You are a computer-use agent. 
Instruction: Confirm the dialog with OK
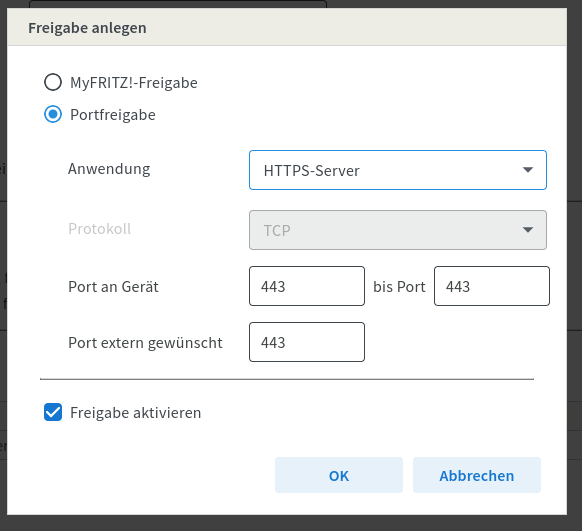[x=339, y=475]
